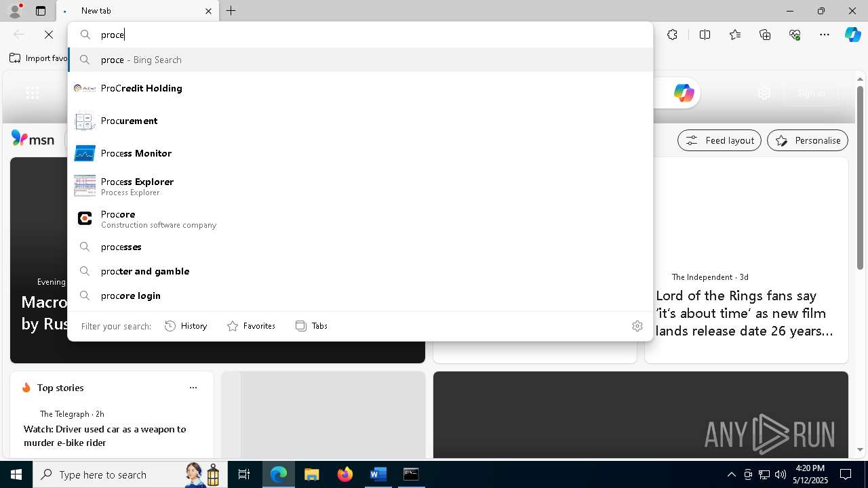The height and width of the screenshot is (488, 868).
Task: Click the Top stories heading
Action: [x=60, y=388]
